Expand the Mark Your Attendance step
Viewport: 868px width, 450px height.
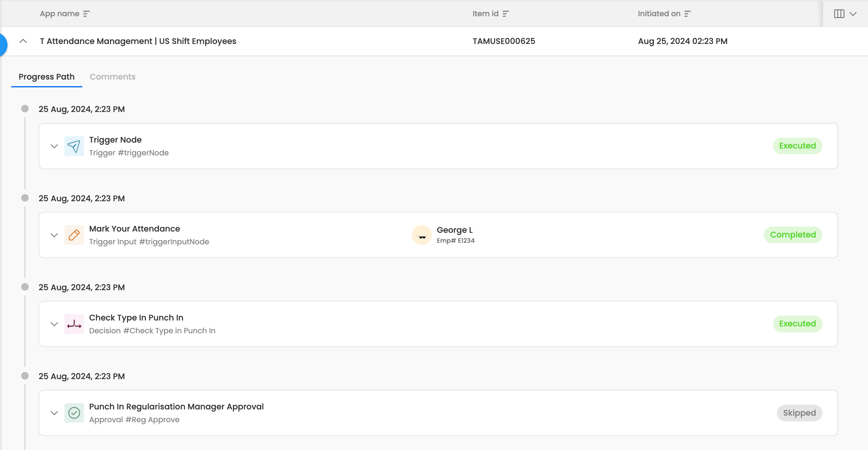(54, 235)
